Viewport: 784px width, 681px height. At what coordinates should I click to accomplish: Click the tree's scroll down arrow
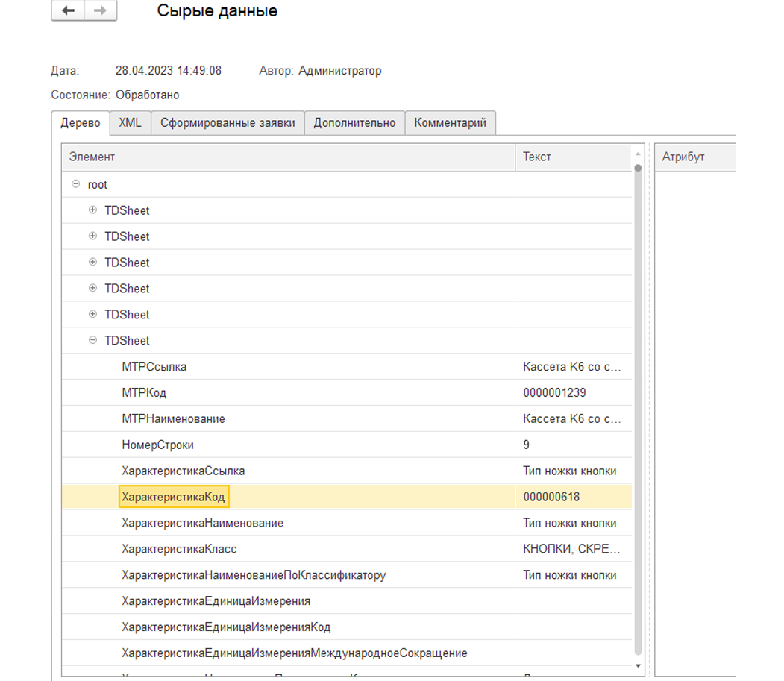coord(638,666)
